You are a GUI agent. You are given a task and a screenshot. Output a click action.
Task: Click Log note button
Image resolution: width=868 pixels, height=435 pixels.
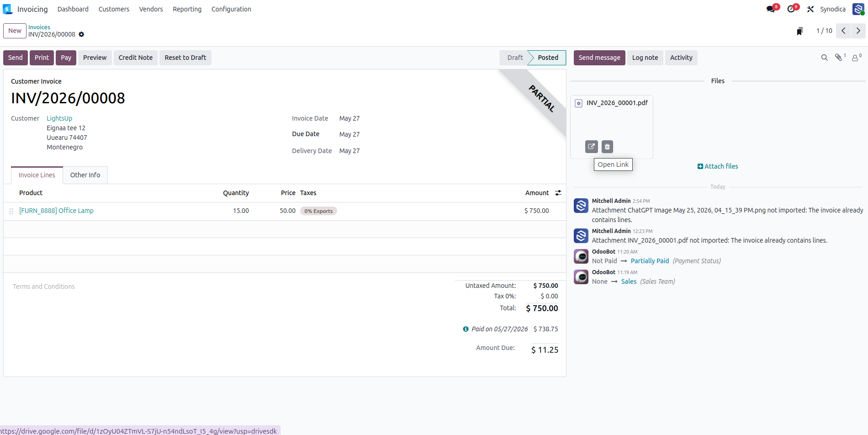[645, 58]
